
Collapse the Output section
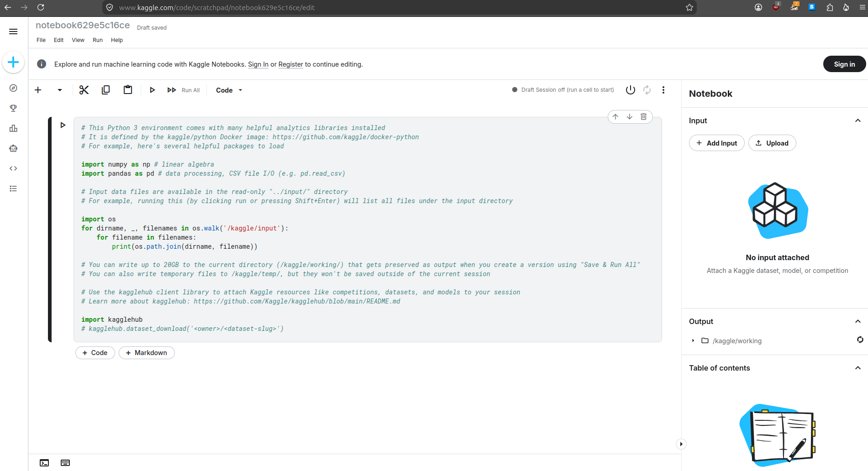(x=858, y=321)
